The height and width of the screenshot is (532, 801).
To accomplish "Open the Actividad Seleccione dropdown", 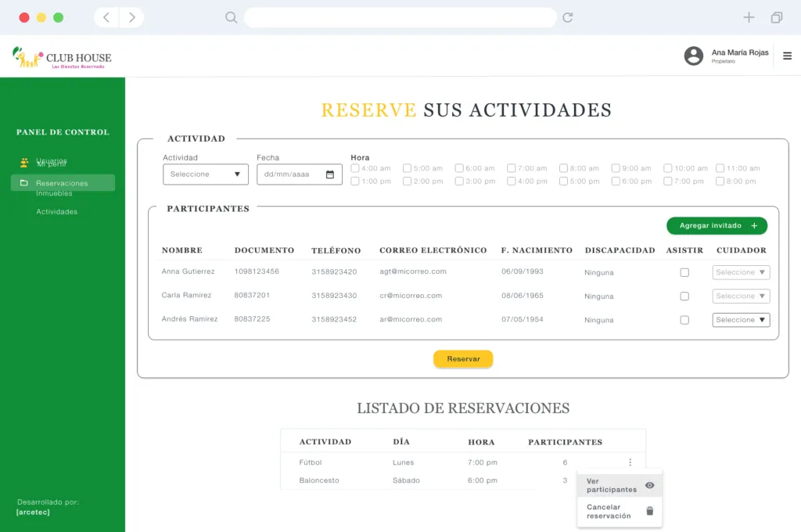I will 205,174.
